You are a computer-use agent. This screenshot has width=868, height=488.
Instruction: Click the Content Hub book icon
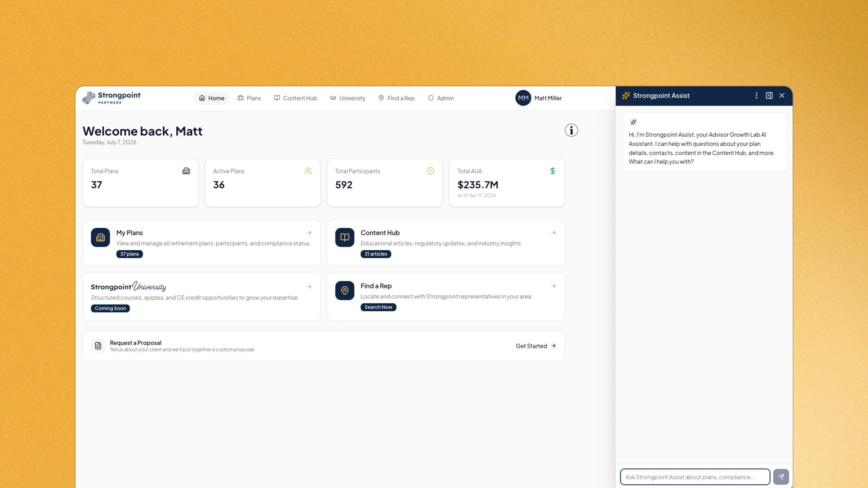tap(345, 237)
